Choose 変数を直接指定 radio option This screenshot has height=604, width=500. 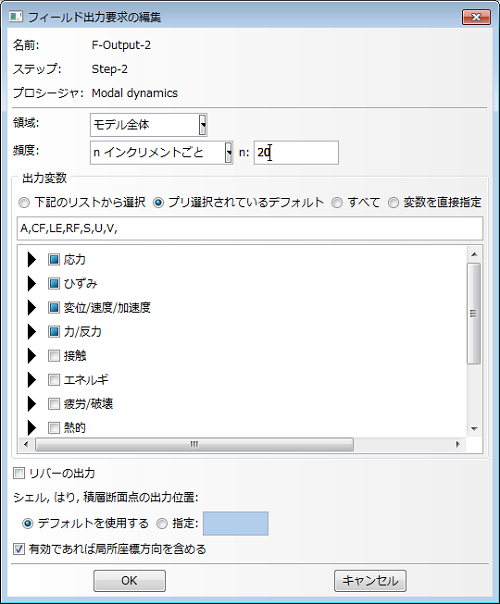pos(393,203)
